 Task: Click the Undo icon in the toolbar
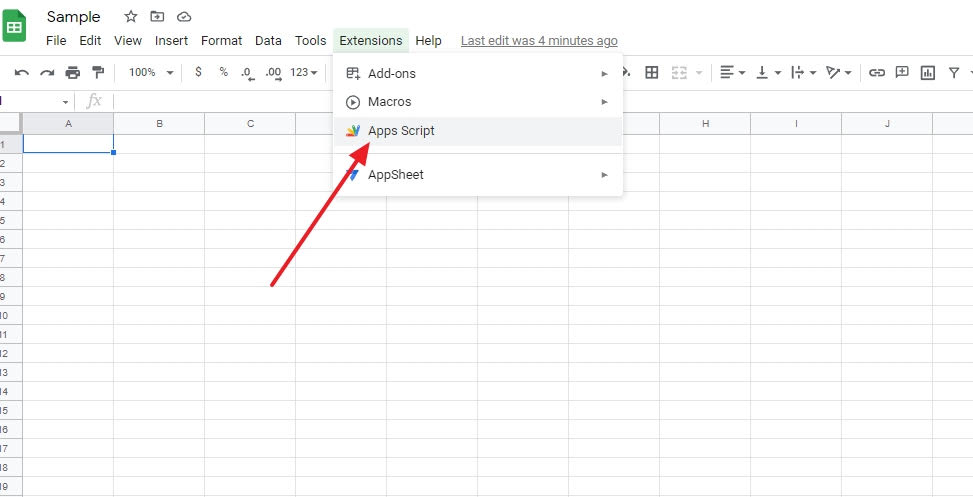tap(21, 72)
